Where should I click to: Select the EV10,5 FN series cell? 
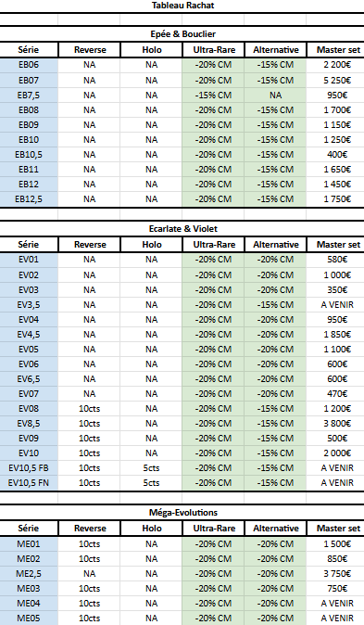29,483
